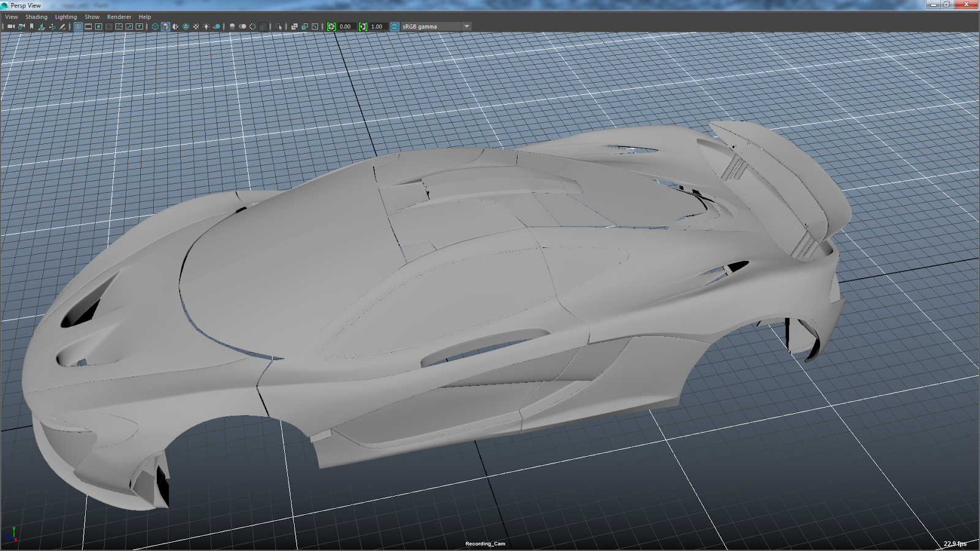Open the Help menu
The width and height of the screenshot is (980, 551).
pos(145,17)
